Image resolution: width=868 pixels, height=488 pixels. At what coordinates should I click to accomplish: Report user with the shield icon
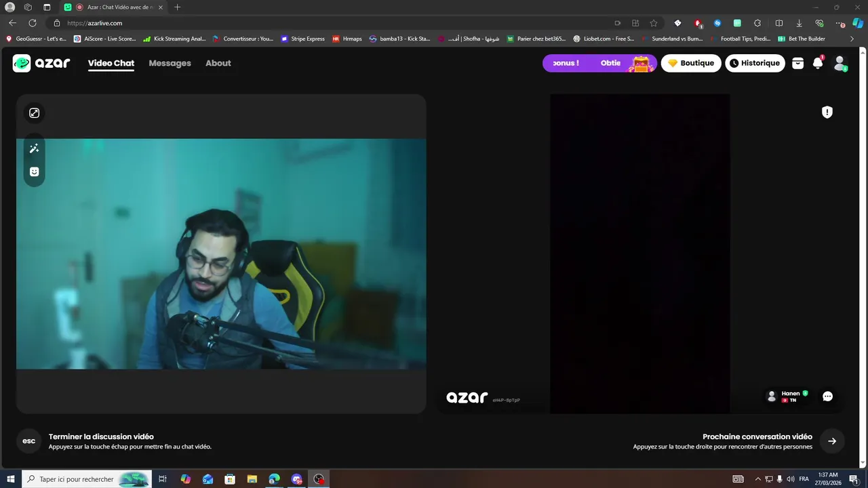pos(827,113)
